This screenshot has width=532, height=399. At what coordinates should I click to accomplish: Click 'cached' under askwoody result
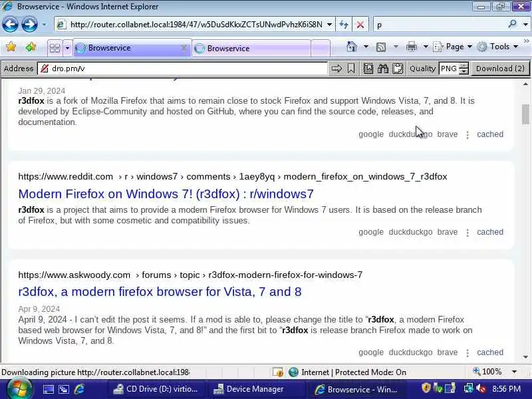tap(490, 352)
